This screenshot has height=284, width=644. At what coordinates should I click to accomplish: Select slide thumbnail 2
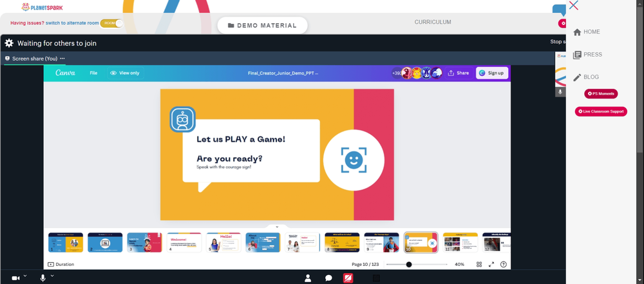click(105, 243)
